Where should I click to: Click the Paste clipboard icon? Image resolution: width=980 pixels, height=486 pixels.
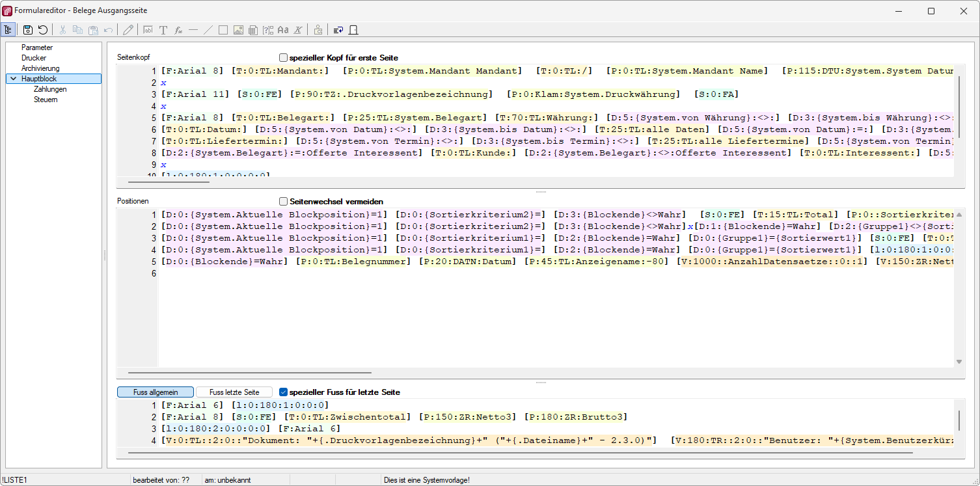[x=93, y=29]
